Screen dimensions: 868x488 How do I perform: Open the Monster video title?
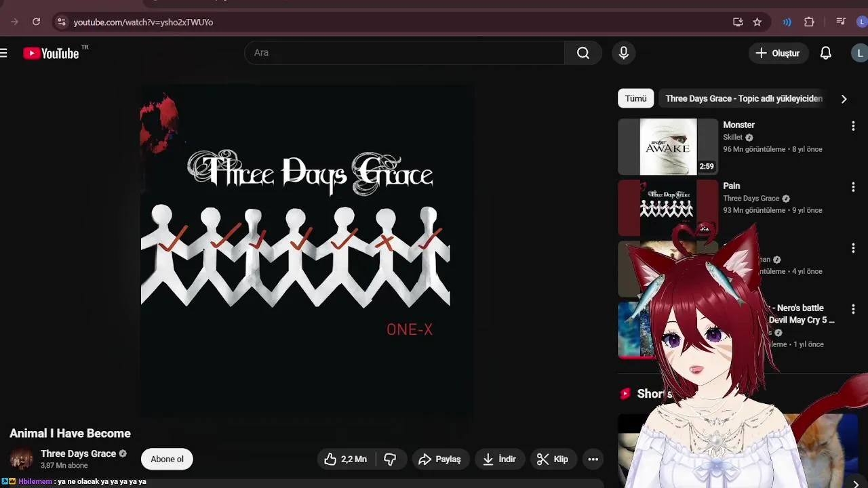coord(738,125)
